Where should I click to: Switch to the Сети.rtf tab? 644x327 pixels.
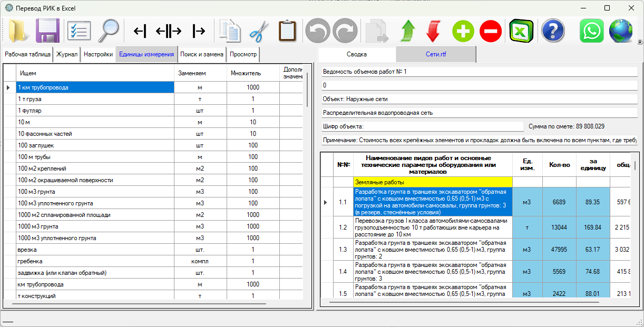[436, 54]
